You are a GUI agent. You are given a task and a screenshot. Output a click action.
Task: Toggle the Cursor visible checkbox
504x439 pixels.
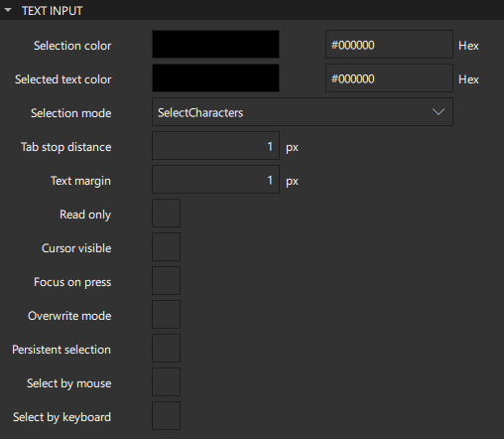click(x=166, y=247)
